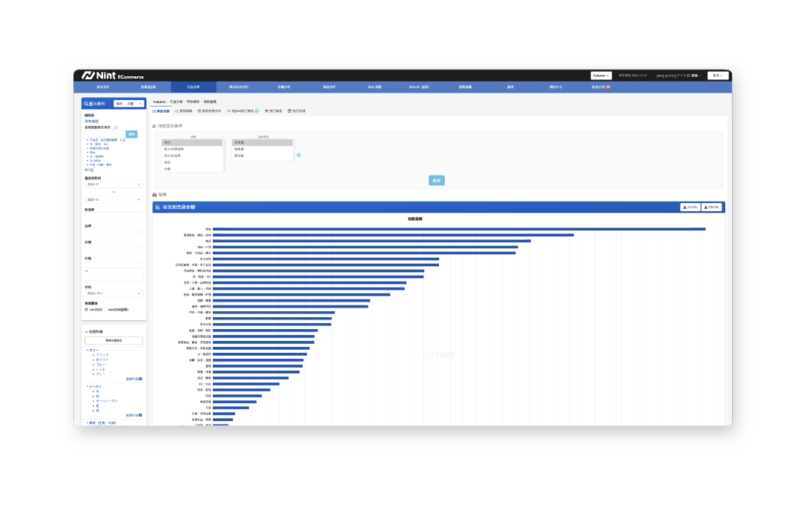Screen dimensions: 812x524
Task: Download the chart with XLS DL
Action: click(x=690, y=208)
